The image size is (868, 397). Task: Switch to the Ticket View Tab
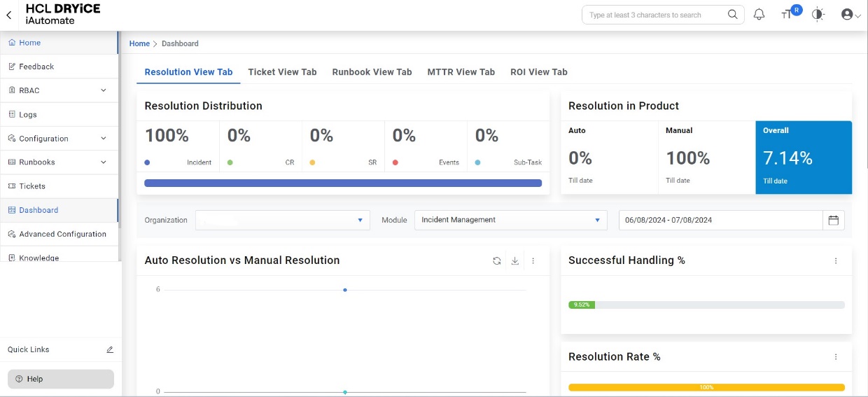pyautogui.click(x=282, y=72)
